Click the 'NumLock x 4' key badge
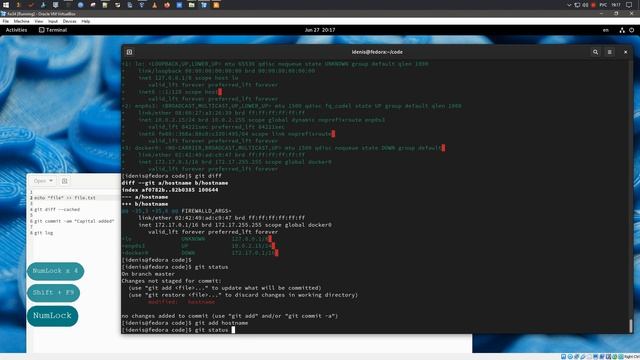 (56, 271)
